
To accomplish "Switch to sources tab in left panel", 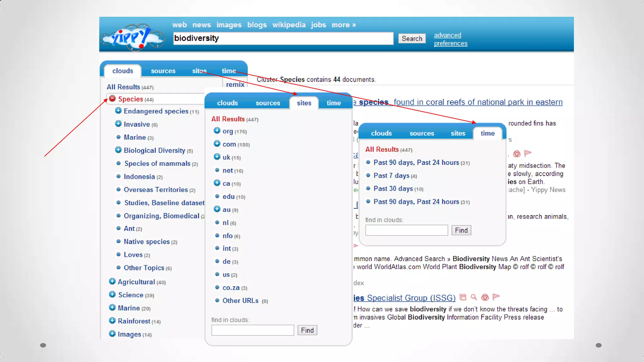I will point(163,71).
